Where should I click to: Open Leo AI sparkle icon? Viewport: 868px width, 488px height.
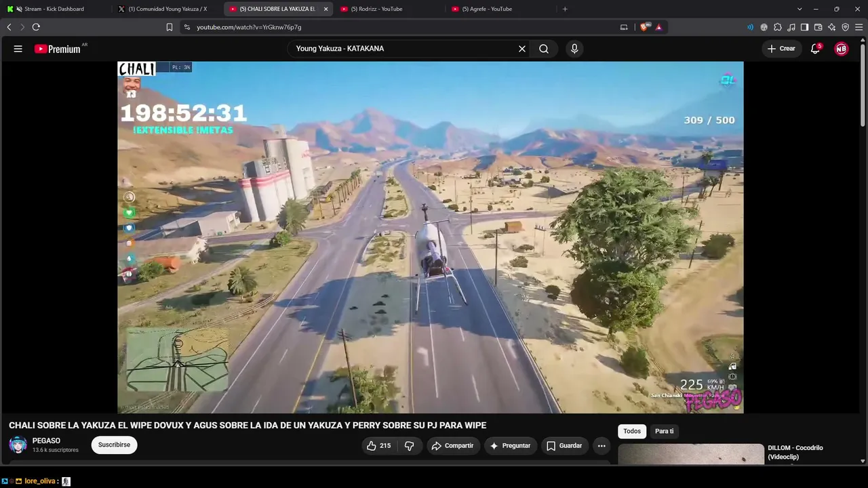click(x=832, y=27)
